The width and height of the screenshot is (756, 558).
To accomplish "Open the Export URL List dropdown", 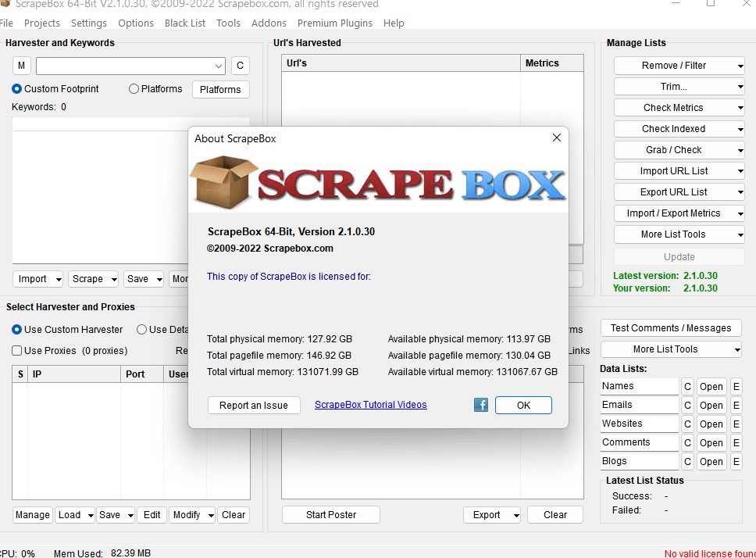I will click(679, 192).
